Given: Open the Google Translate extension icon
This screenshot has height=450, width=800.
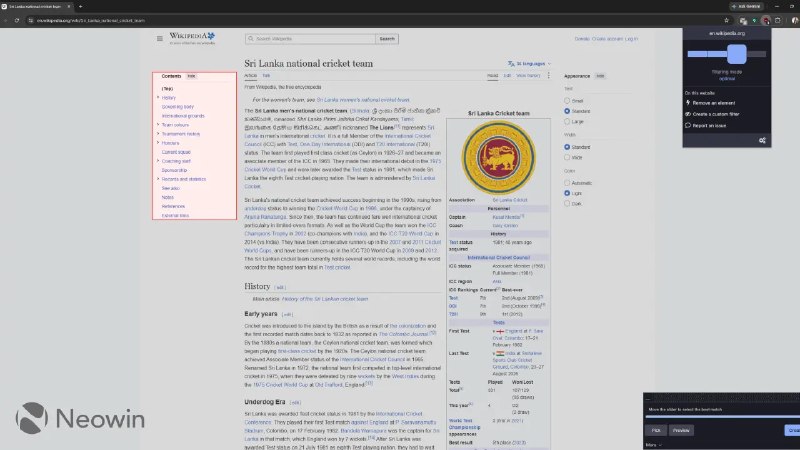Looking at the screenshot, I should 743,20.
